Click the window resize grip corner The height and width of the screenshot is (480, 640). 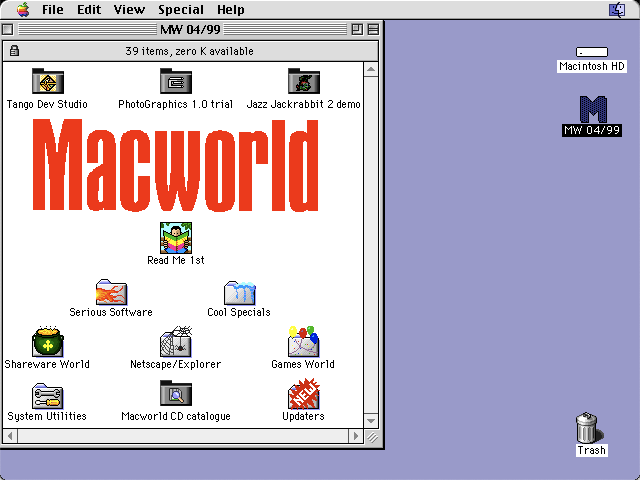coord(371,437)
